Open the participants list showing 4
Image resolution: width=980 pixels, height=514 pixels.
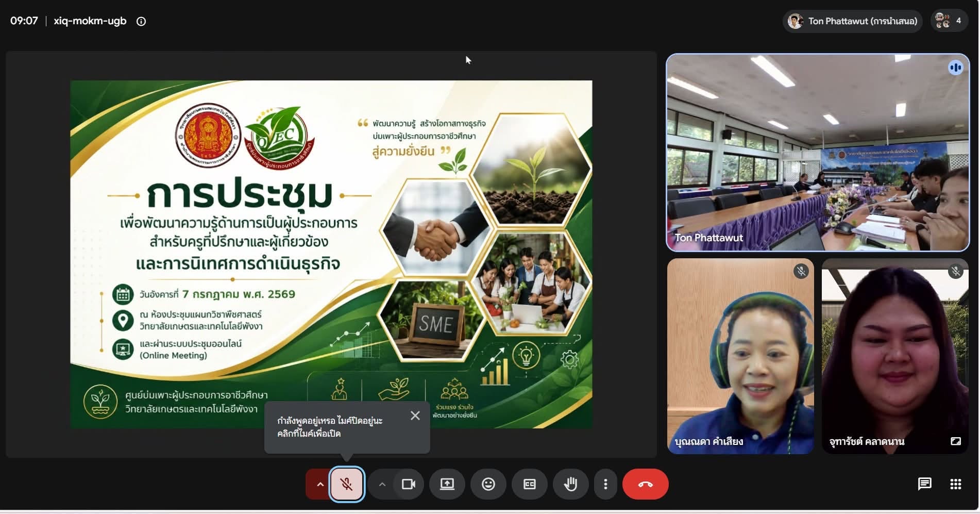pyautogui.click(x=949, y=21)
